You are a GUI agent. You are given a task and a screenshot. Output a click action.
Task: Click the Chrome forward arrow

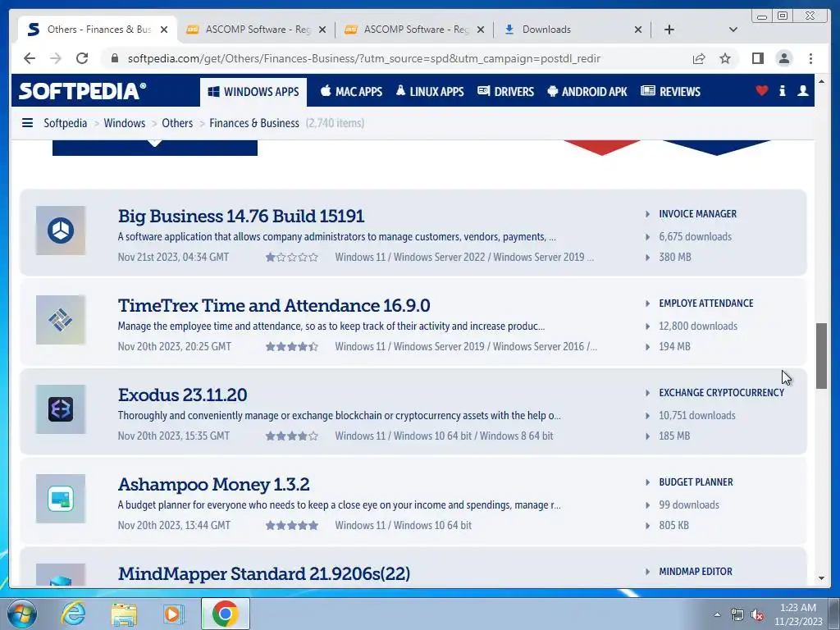tap(56, 58)
